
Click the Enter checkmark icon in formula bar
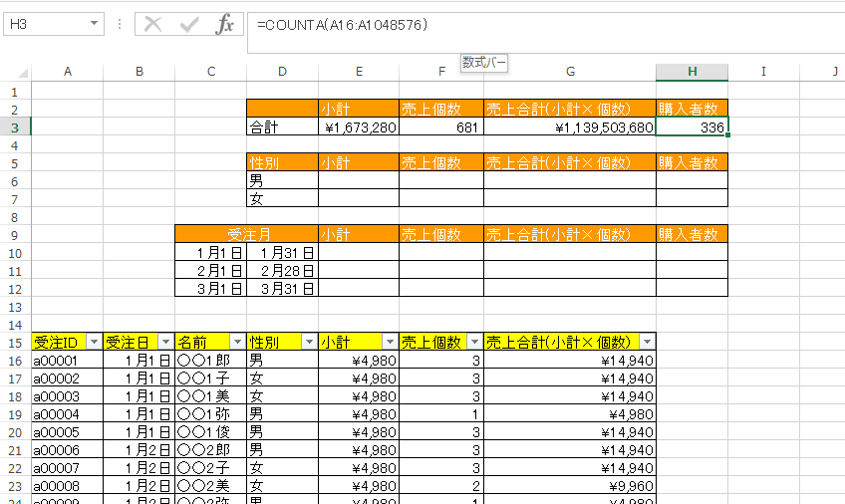(189, 25)
